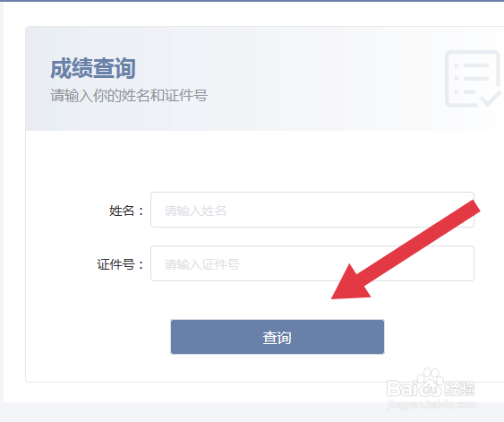Click the subtitle 请输入你的姓名和证件号
This screenshot has height=422, width=504.
[129, 96]
